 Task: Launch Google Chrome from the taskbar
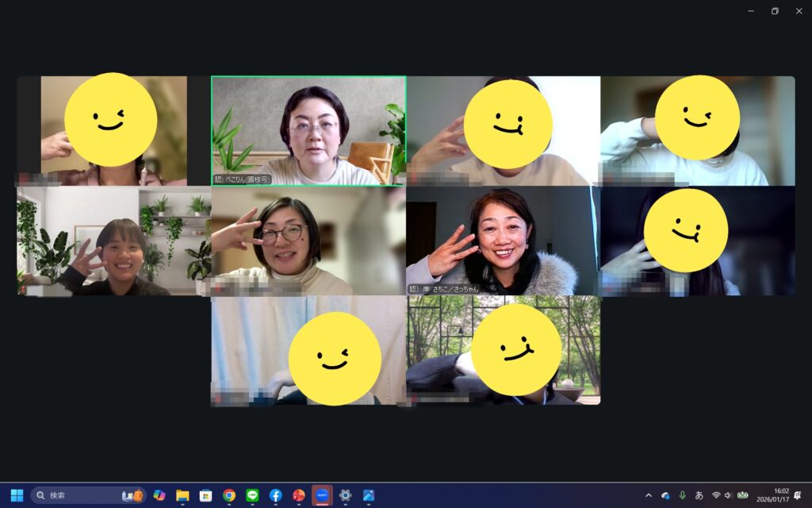click(229, 495)
